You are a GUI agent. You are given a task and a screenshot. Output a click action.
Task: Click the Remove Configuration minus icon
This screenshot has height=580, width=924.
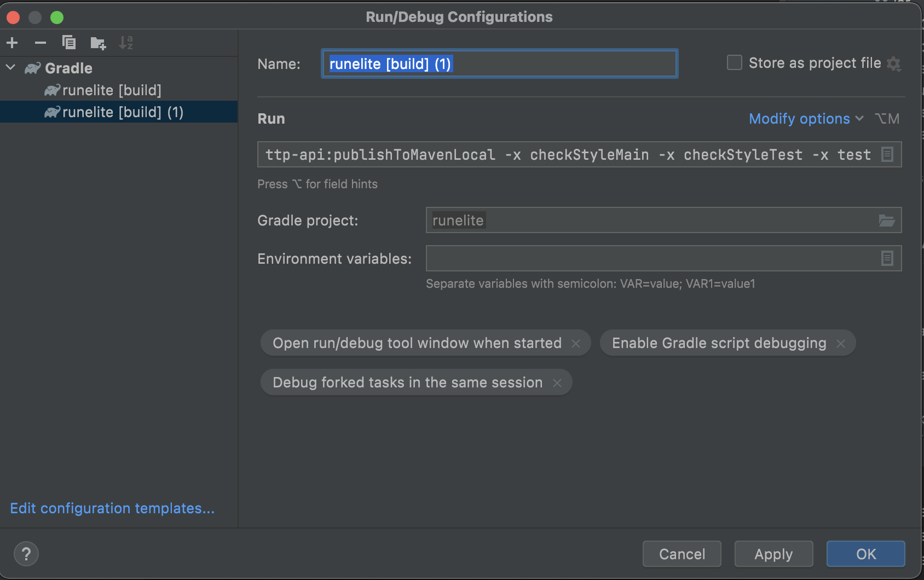point(41,43)
